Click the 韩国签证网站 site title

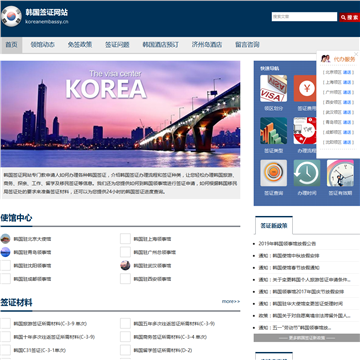click(x=47, y=12)
